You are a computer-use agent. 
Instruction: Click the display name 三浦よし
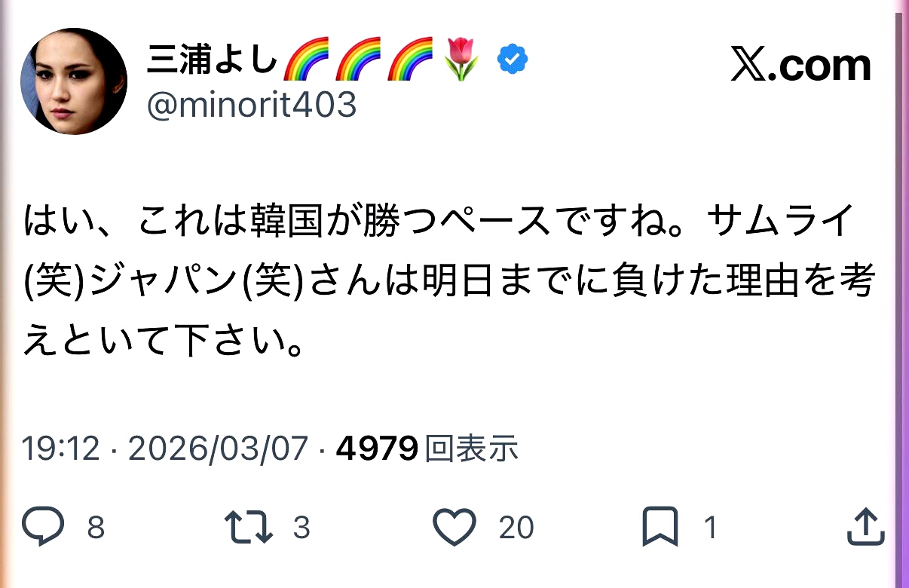(213, 60)
